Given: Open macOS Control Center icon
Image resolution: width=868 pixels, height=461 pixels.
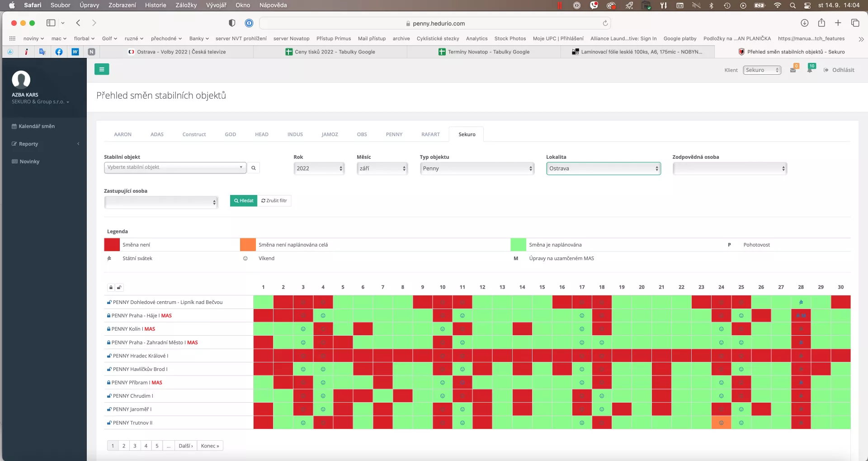Looking at the screenshot, I should pyautogui.click(x=807, y=5).
